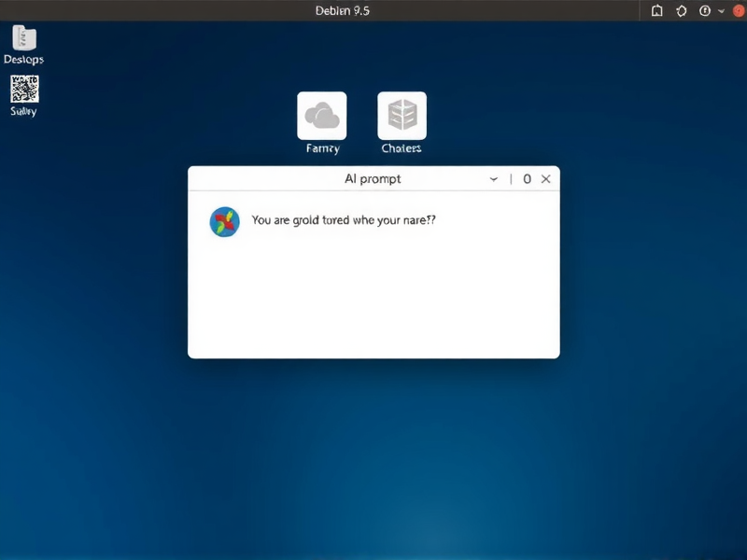Viewport: 747px width, 560px height.
Task: Click the Chaters label under its icon
Action: click(401, 147)
